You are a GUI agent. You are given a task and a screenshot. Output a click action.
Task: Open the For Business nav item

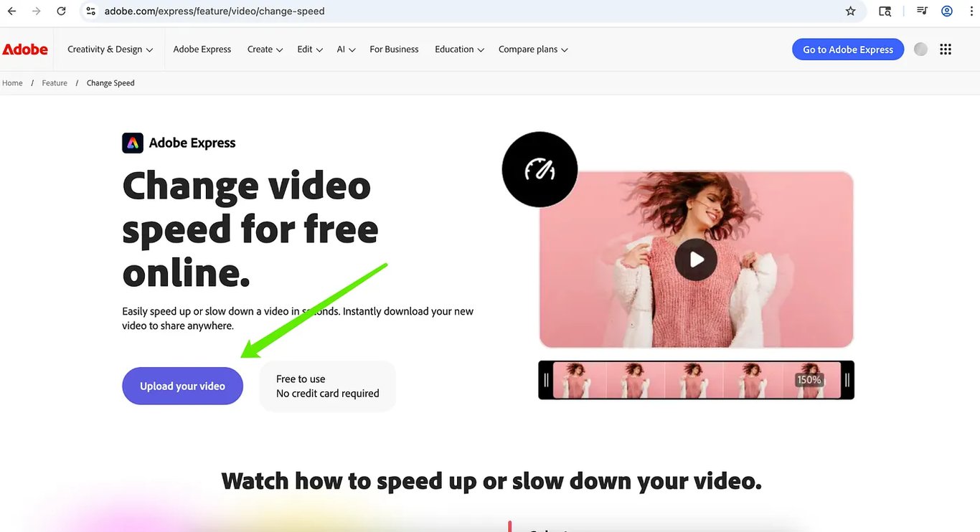tap(394, 49)
